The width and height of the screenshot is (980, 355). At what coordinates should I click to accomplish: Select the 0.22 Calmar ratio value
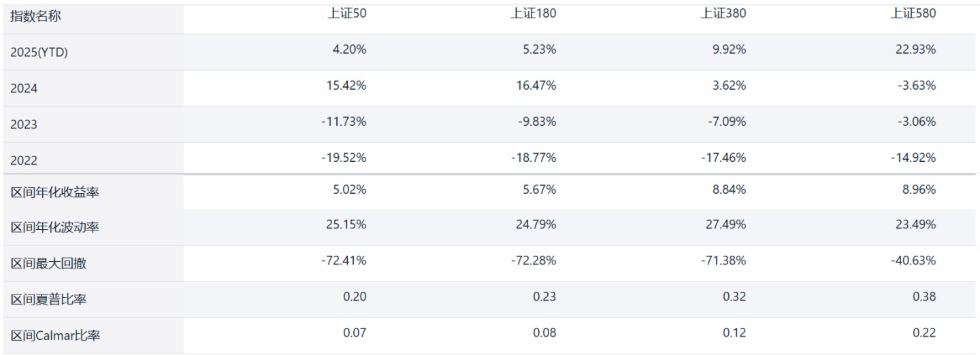tap(924, 333)
